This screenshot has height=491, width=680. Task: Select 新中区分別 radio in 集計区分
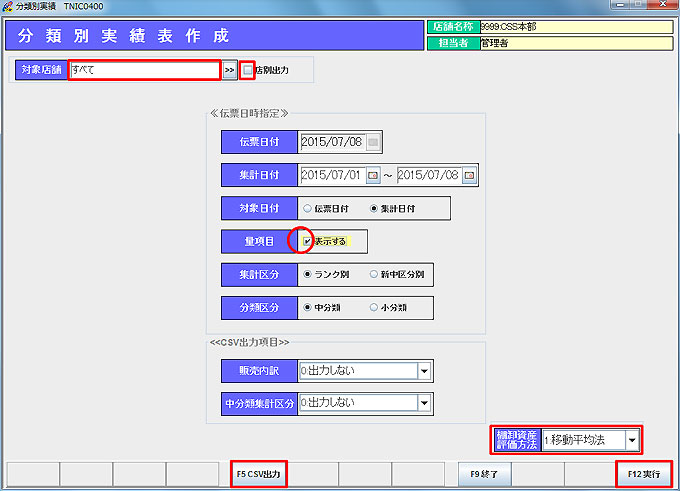[x=373, y=274]
